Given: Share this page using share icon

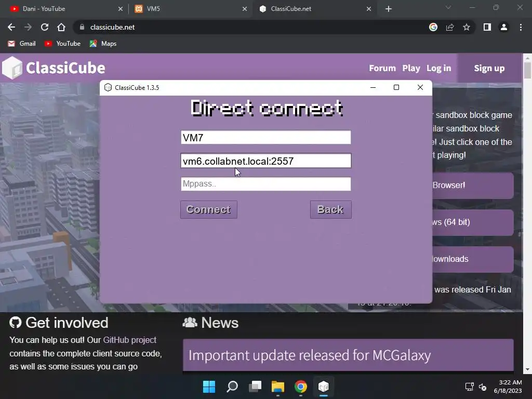Looking at the screenshot, I should [450, 27].
